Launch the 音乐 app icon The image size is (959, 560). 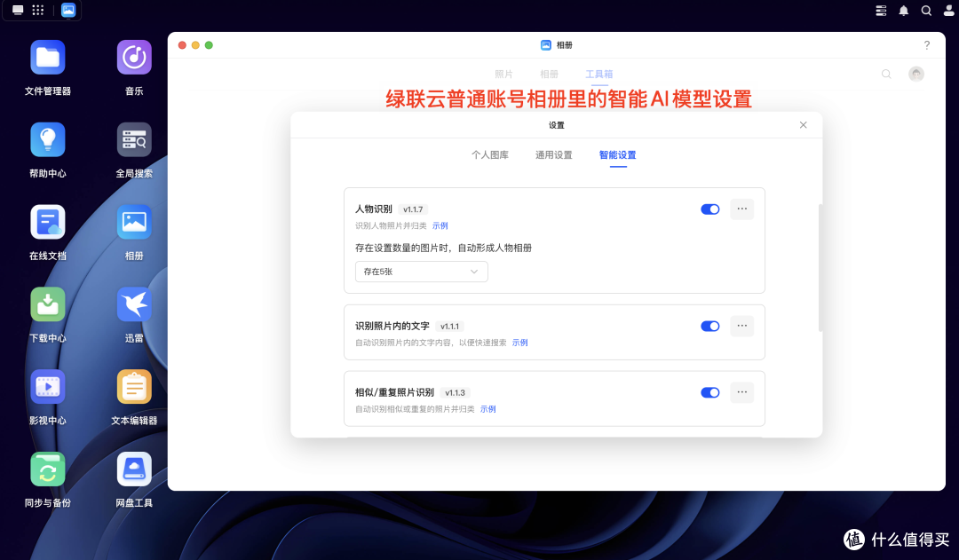pyautogui.click(x=134, y=58)
